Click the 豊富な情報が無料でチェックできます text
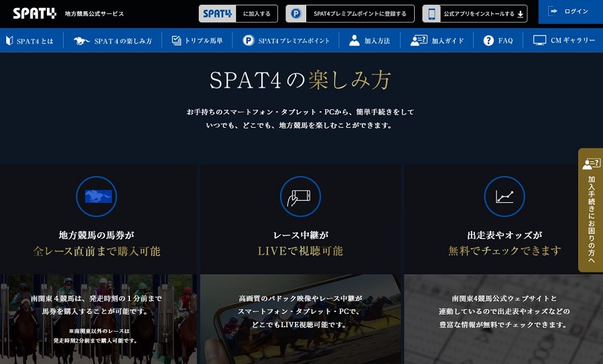603x364 pixels. point(503,325)
